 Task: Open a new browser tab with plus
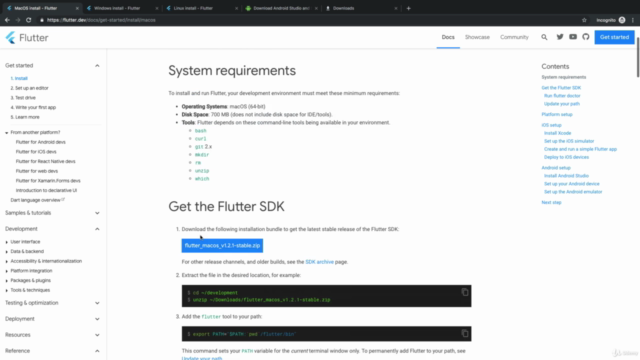408,8
